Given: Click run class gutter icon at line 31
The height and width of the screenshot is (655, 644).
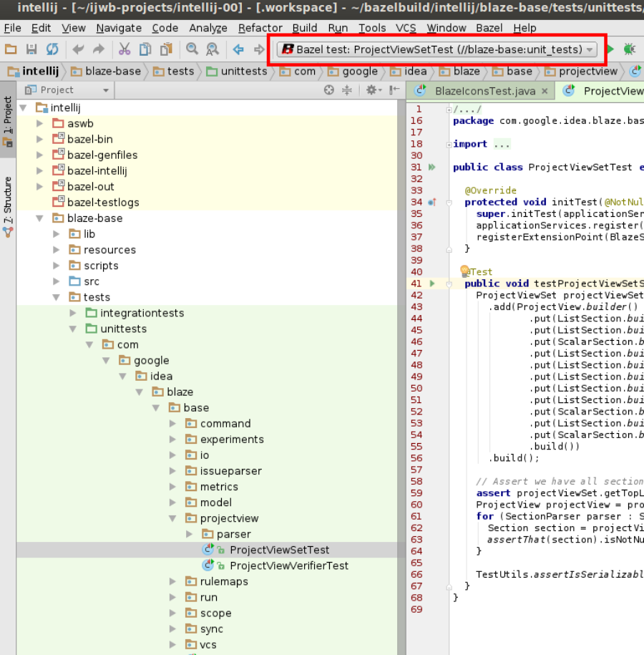Looking at the screenshot, I should click(x=432, y=167).
